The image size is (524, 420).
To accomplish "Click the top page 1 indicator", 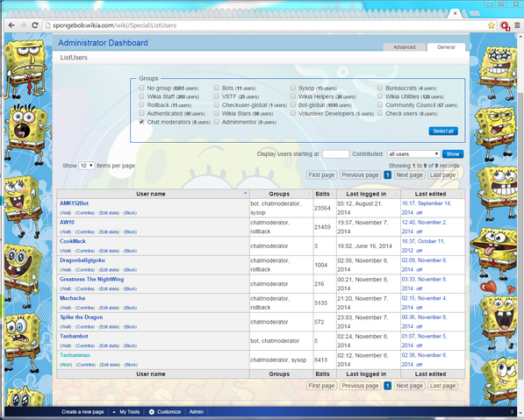I will 387,175.
